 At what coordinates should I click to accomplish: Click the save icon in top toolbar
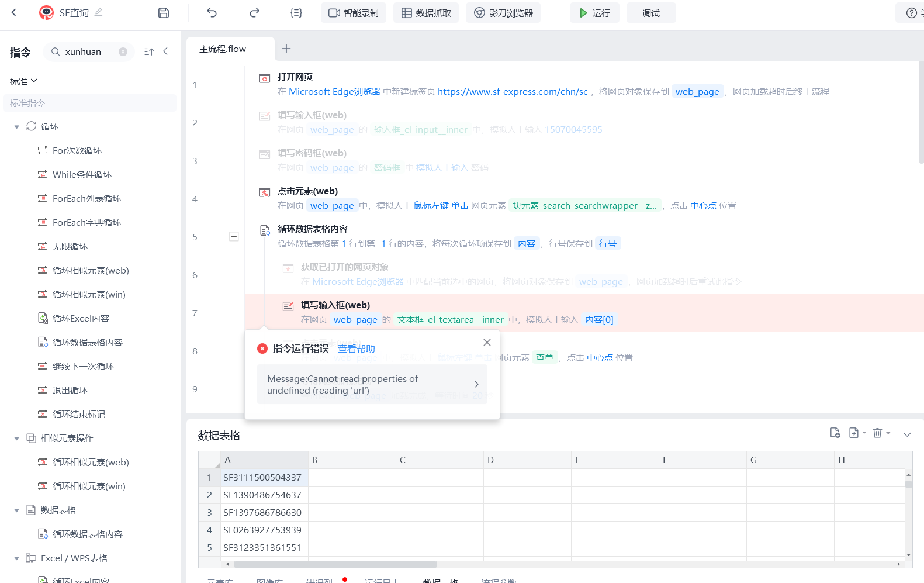(164, 13)
